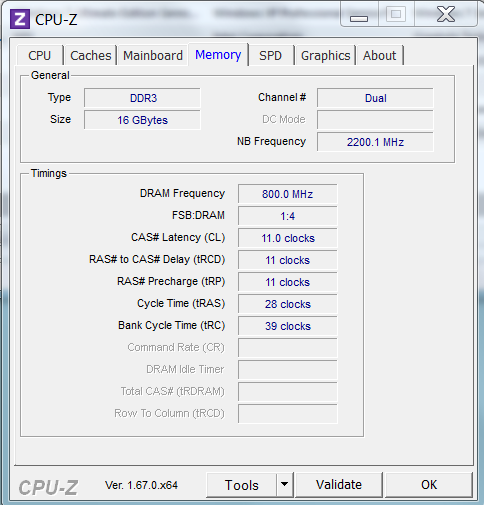
Task: Click the Memory tab
Action: pyautogui.click(x=218, y=55)
